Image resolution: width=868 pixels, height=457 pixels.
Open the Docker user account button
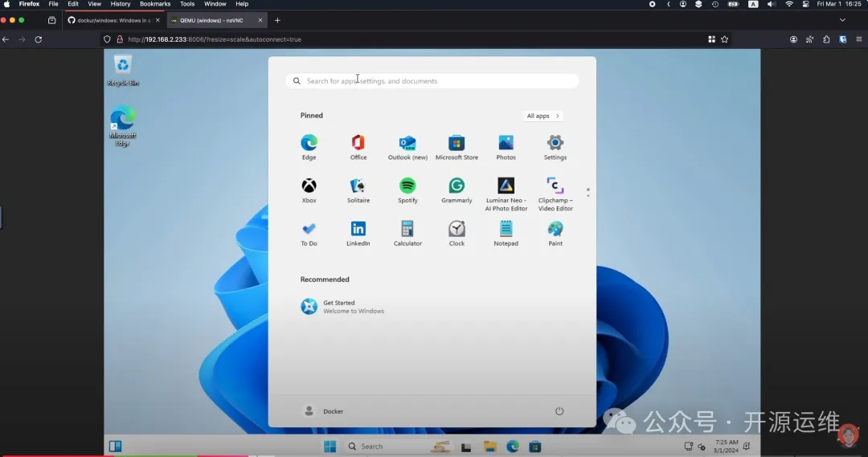[x=323, y=411]
